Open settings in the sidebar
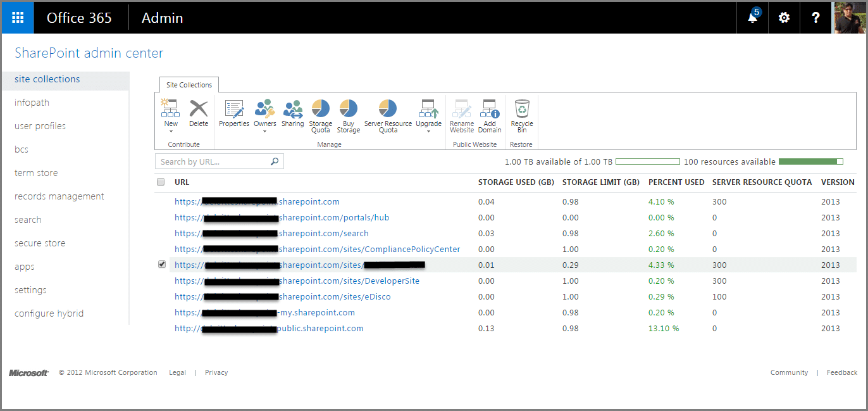 (x=30, y=290)
